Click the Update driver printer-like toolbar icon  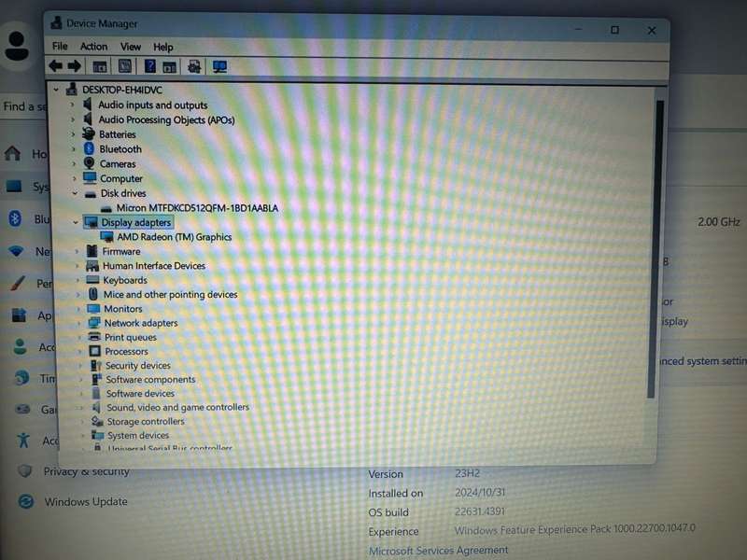[x=194, y=66]
